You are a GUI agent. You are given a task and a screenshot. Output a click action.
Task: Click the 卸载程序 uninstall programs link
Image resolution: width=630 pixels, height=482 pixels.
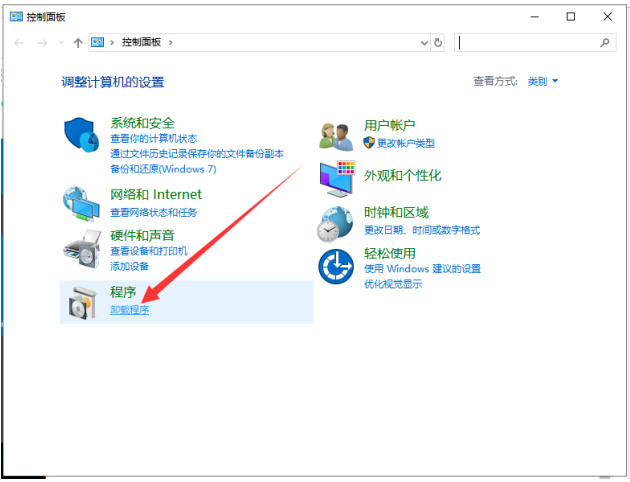(129, 310)
